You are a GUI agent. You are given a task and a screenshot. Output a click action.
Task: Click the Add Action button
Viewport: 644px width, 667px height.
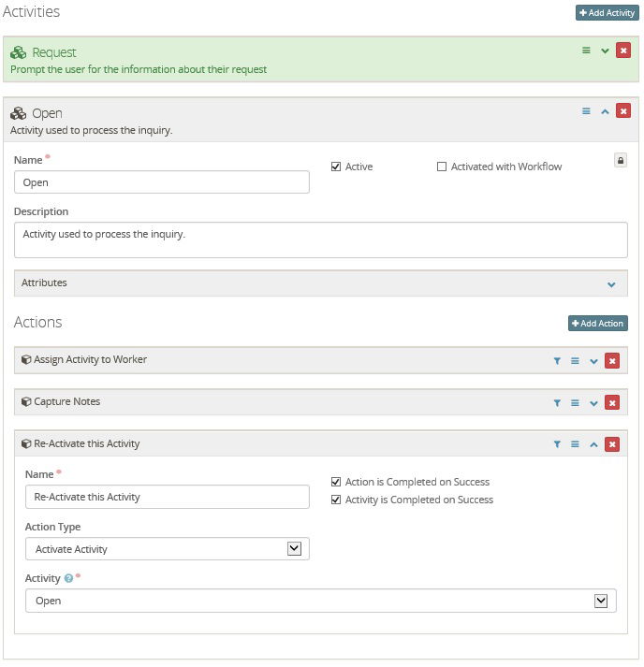pos(597,324)
